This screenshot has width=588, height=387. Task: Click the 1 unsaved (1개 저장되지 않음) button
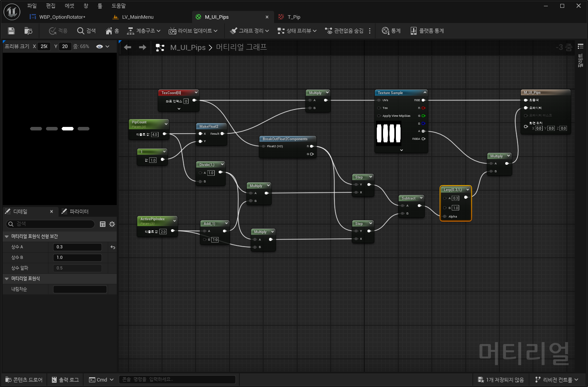coord(501,380)
